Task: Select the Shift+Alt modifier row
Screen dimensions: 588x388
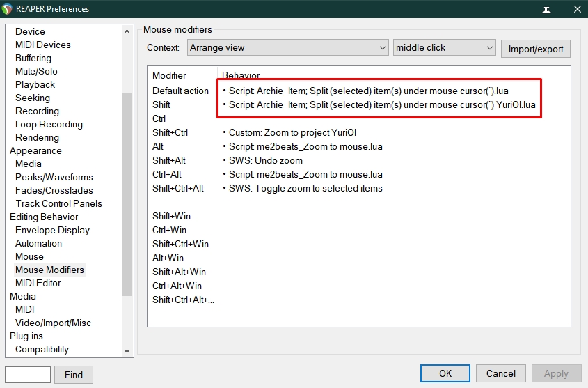Action: 359,160
